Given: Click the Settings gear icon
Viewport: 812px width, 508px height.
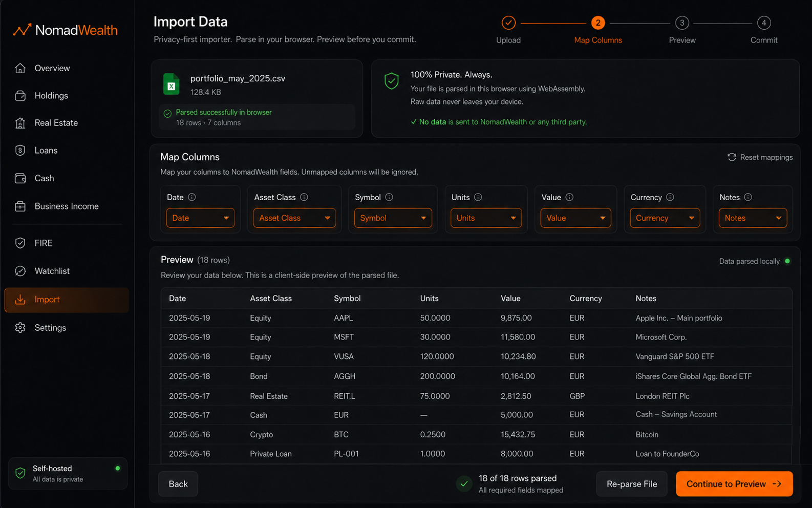Looking at the screenshot, I should (x=20, y=328).
